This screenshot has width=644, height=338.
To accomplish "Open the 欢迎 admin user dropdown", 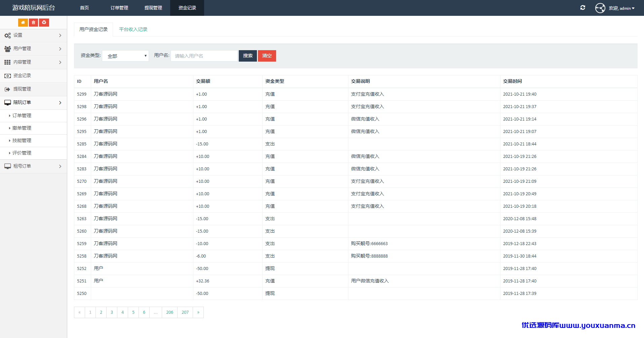I will [621, 8].
